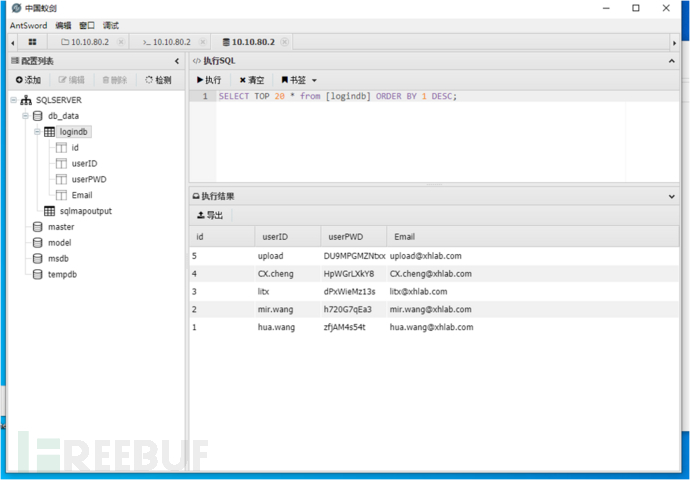Select the cell mir.wang@xhlab.com
Image resolution: width=690 pixels, height=480 pixels.
430,309
